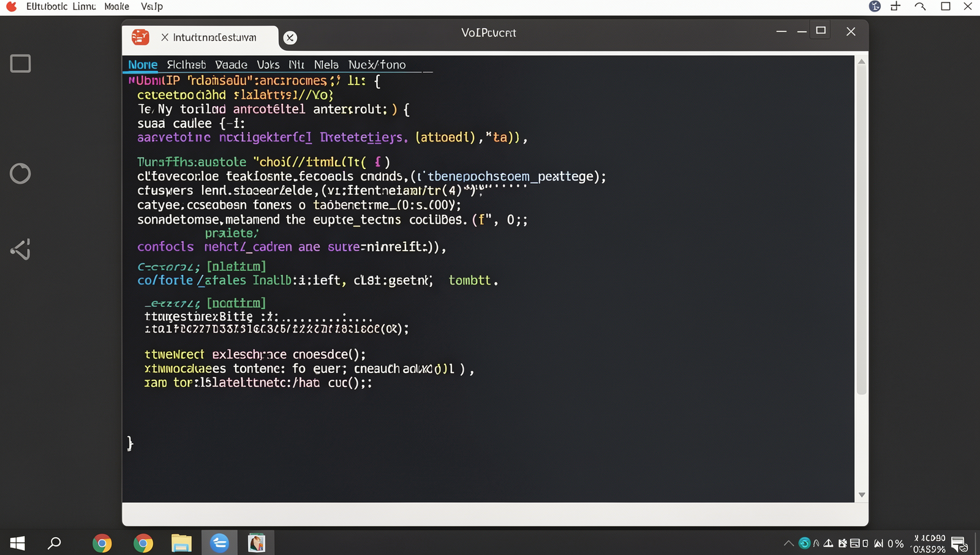The image size is (980, 555).
Task: Open the Moalke top bar menu
Action: [116, 6]
